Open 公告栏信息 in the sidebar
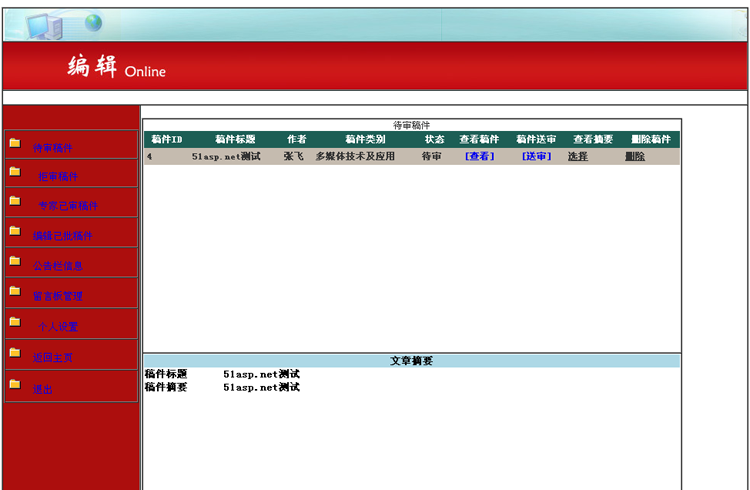750x490 pixels. tap(58, 266)
